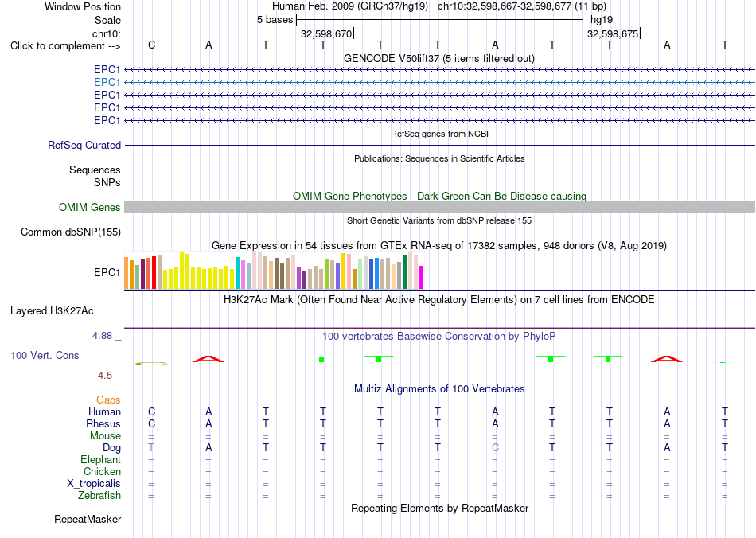Select the Elephant alignment row label
This screenshot has width=756, height=538.
tap(100, 459)
